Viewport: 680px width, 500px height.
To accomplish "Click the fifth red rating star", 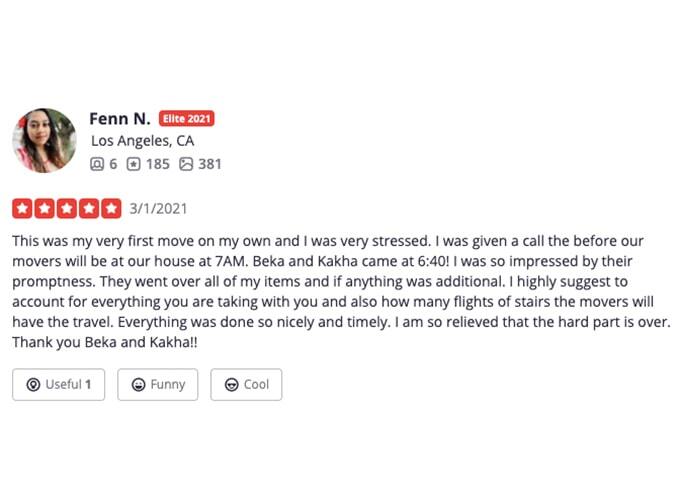I will pos(111,209).
